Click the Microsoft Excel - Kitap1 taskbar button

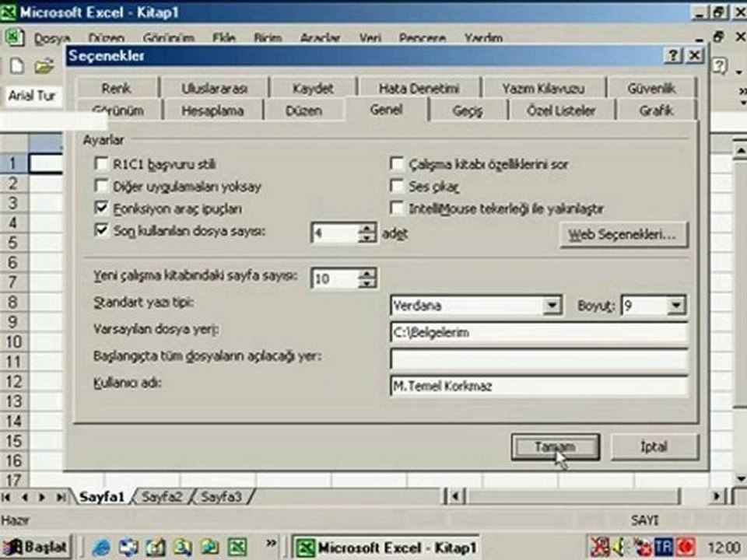(x=386, y=548)
